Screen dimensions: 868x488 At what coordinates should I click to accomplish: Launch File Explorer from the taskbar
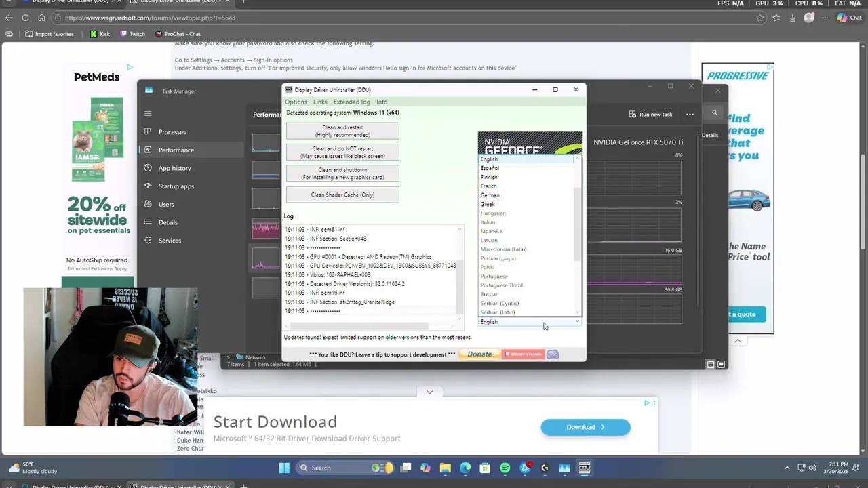click(446, 468)
